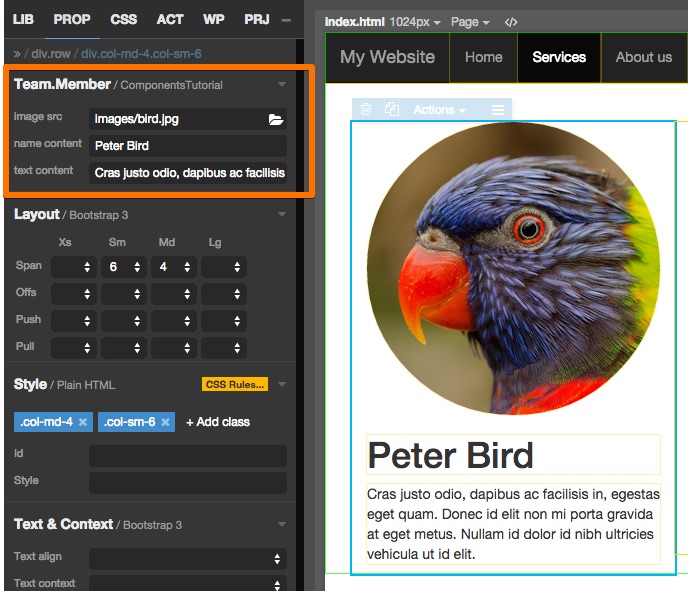
Task: Collapse the panel using the minus icon
Action: click(286, 20)
